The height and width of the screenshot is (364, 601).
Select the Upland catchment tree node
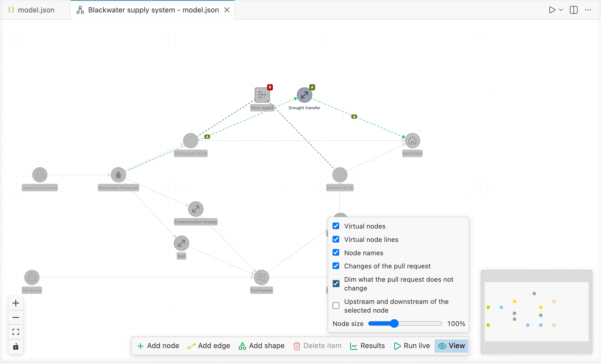(x=40, y=175)
